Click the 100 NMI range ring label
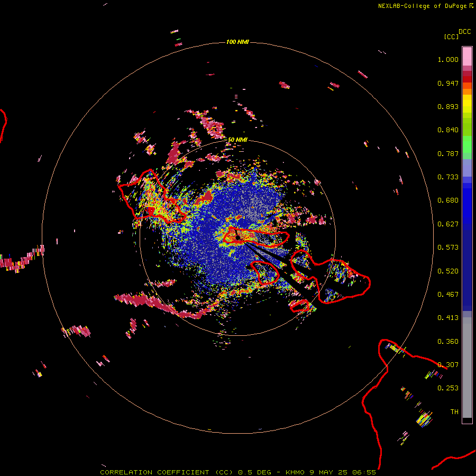Screen dimensions: 476x476 [x=237, y=42]
